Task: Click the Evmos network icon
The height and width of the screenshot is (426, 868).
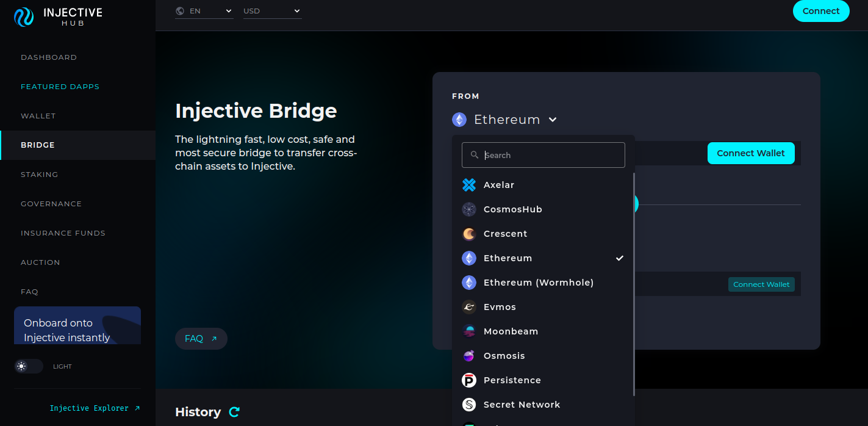Action: tap(468, 307)
